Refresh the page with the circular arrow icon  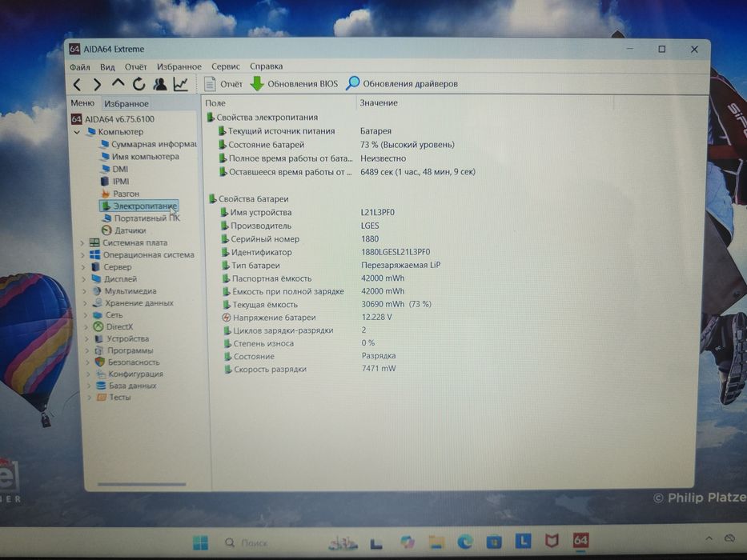point(139,84)
